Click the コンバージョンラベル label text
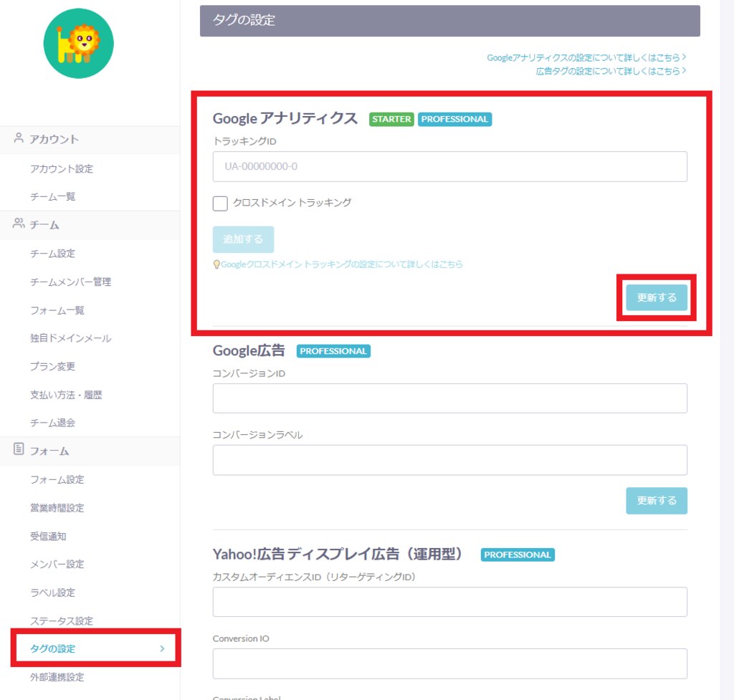This screenshot has width=734, height=700. coord(257,435)
